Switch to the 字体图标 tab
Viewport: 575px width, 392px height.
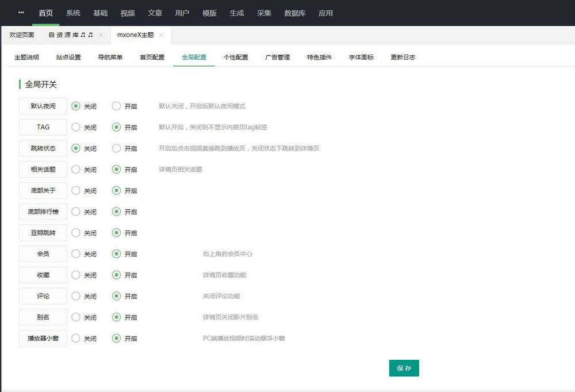(361, 57)
